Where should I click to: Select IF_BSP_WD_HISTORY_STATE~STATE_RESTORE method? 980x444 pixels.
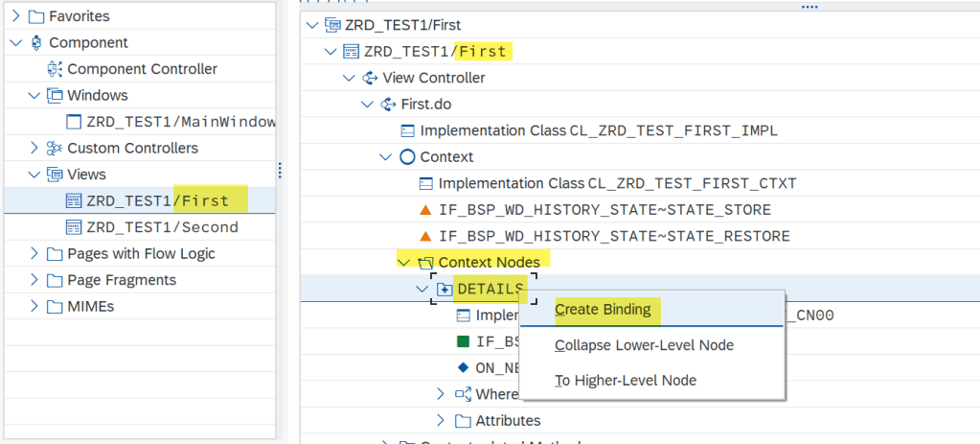613,236
